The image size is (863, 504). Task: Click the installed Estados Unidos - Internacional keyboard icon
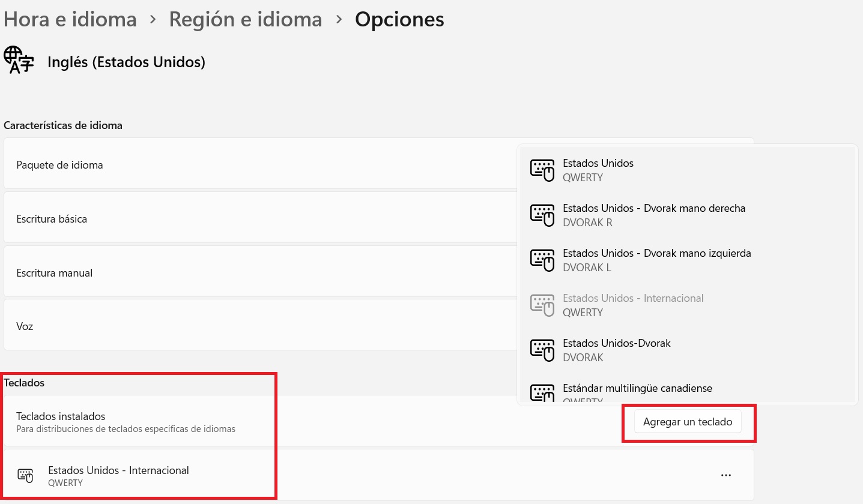(x=25, y=476)
